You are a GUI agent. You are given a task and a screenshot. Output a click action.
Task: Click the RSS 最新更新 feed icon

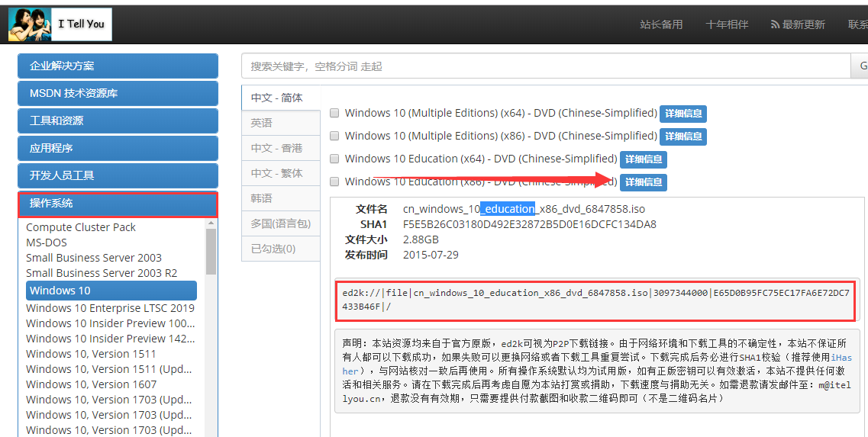(776, 24)
